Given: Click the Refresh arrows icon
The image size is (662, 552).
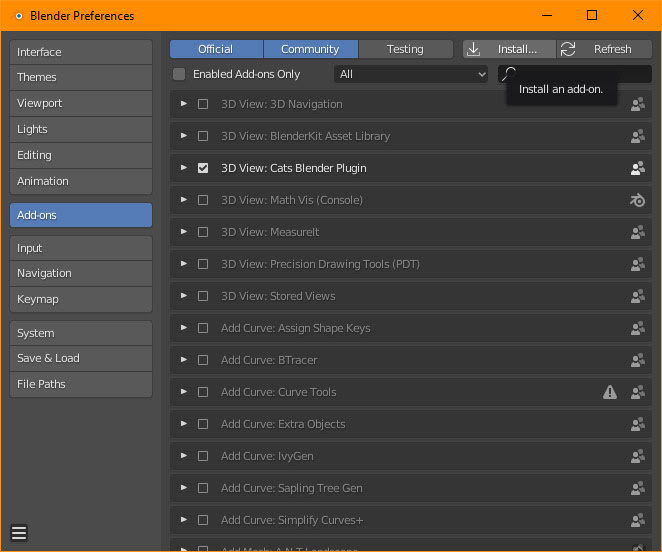Looking at the screenshot, I should click(x=568, y=49).
